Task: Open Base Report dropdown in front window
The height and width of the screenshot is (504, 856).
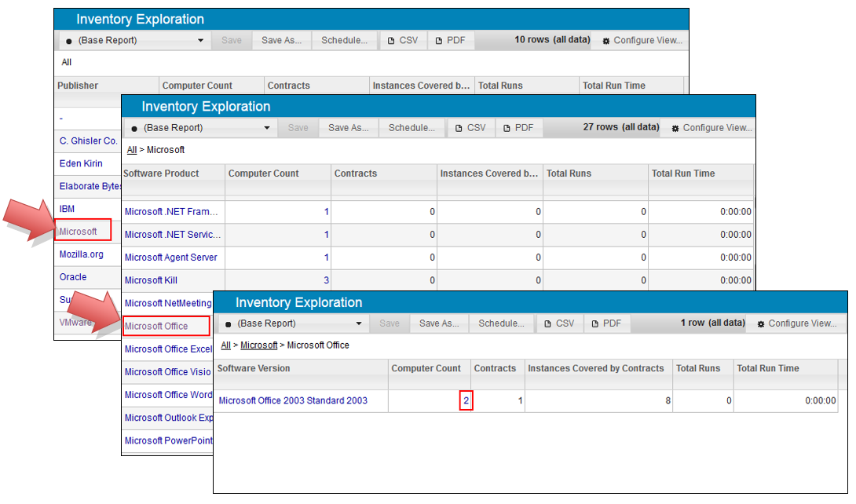Action: pyautogui.click(x=294, y=323)
